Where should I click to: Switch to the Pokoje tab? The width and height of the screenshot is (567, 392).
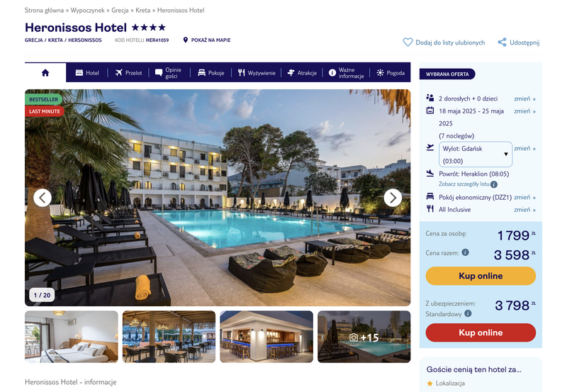pos(210,73)
